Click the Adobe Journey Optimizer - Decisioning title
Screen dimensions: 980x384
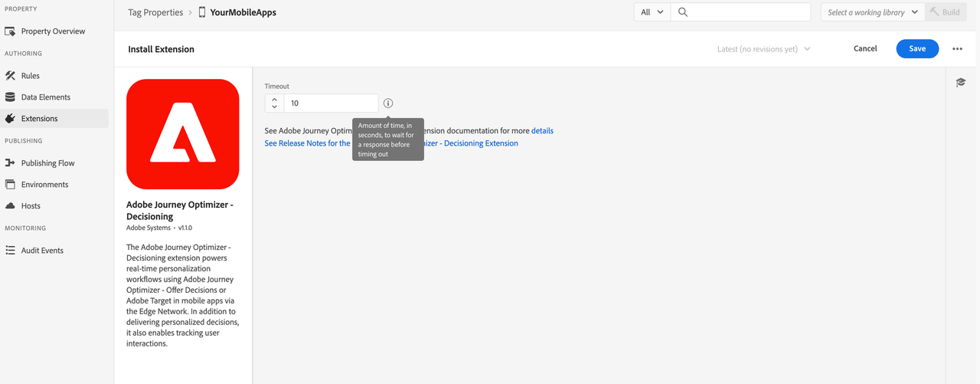click(x=180, y=211)
